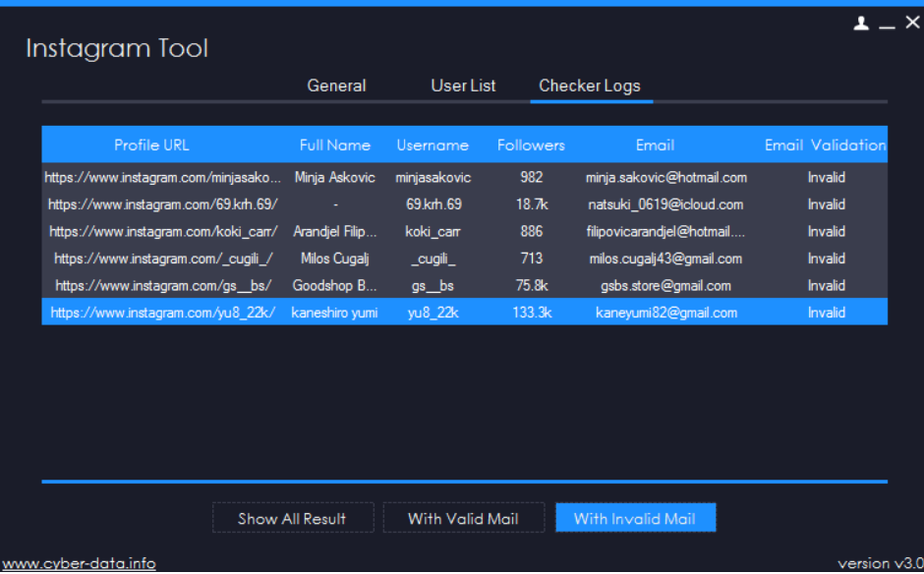
Task: Click Invalid status in yu8_22k row
Action: pyautogui.click(x=826, y=313)
